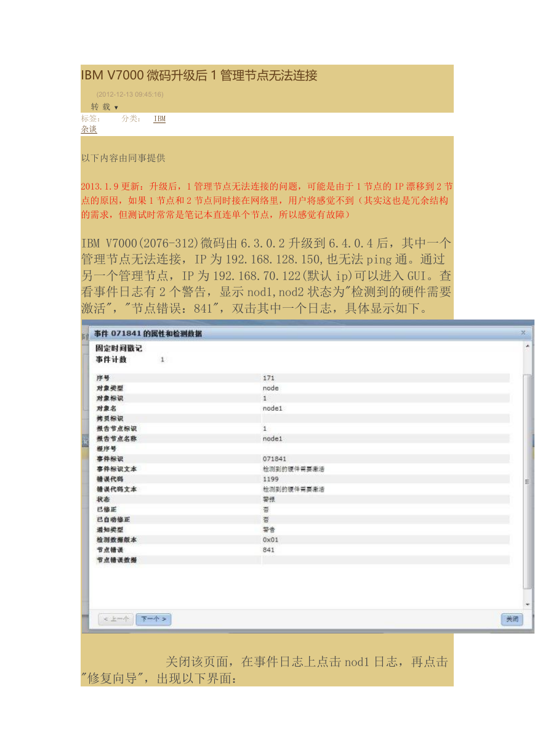Click the 节点错误数据 row label

(x=116, y=560)
